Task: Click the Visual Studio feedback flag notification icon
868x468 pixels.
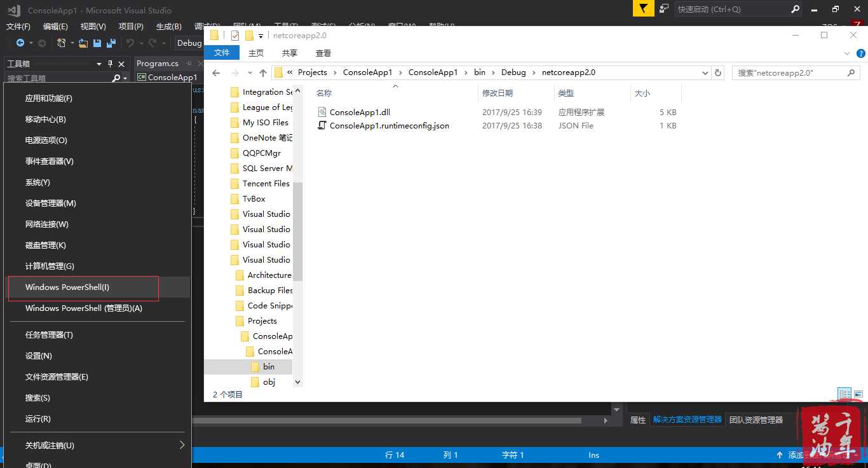Action: [644, 9]
